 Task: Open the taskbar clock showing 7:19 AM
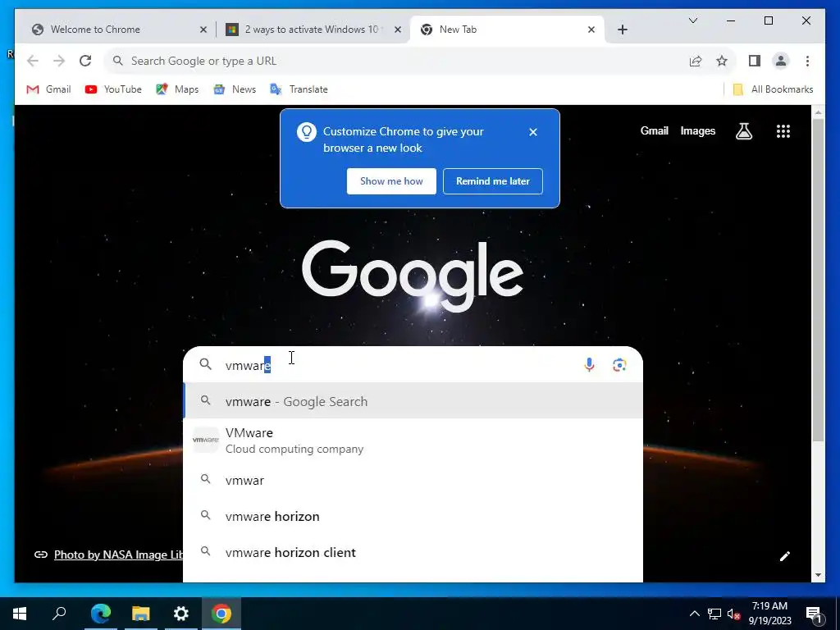(769, 614)
